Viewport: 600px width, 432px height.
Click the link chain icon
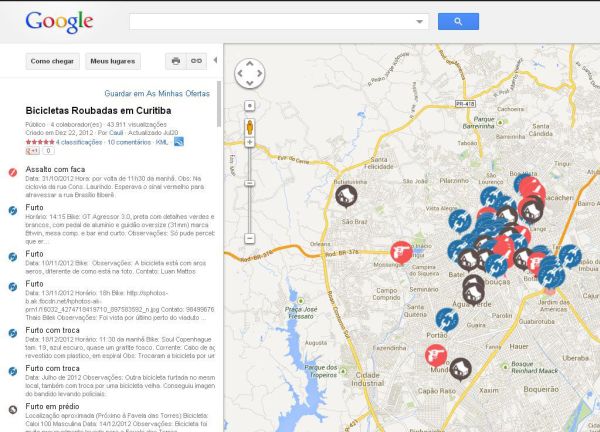(196, 61)
